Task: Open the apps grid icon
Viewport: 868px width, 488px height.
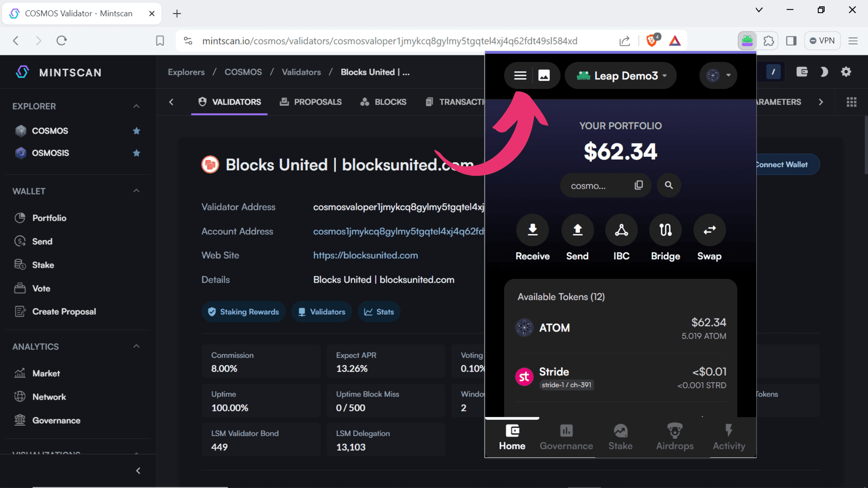Action: pos(851,102)
